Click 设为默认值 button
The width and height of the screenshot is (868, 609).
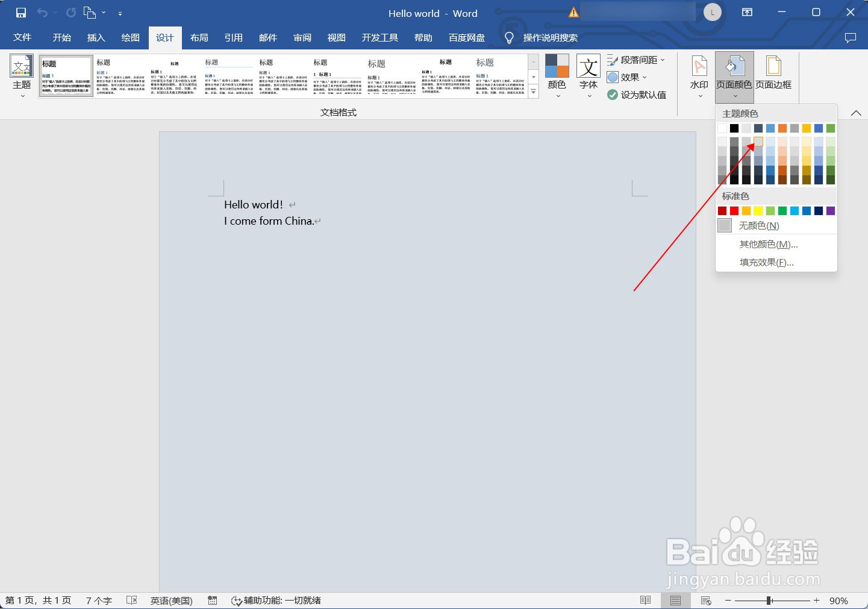tap(637, 95)
